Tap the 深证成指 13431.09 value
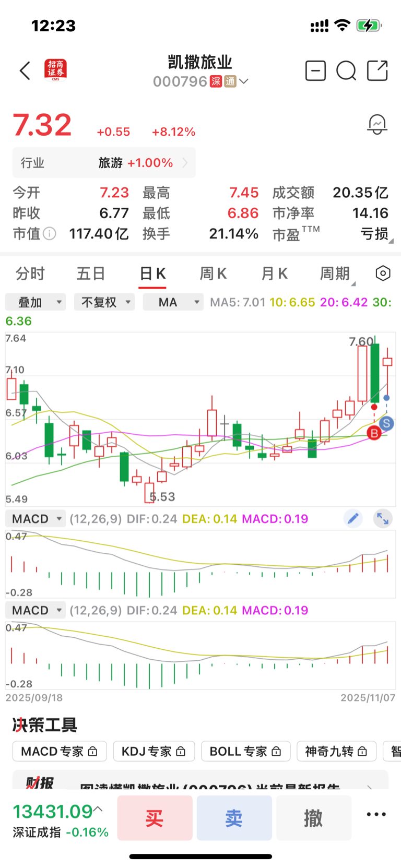The image size is (401, 868). point(53,811)
